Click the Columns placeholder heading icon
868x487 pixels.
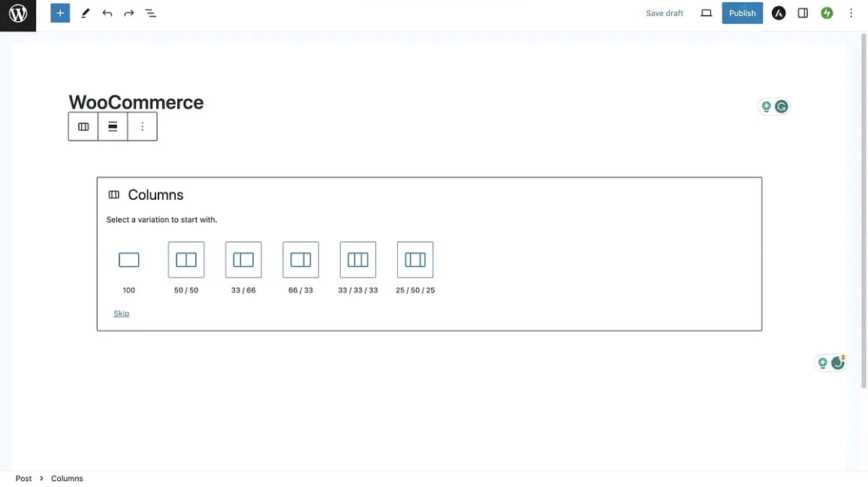pos(114,195)
